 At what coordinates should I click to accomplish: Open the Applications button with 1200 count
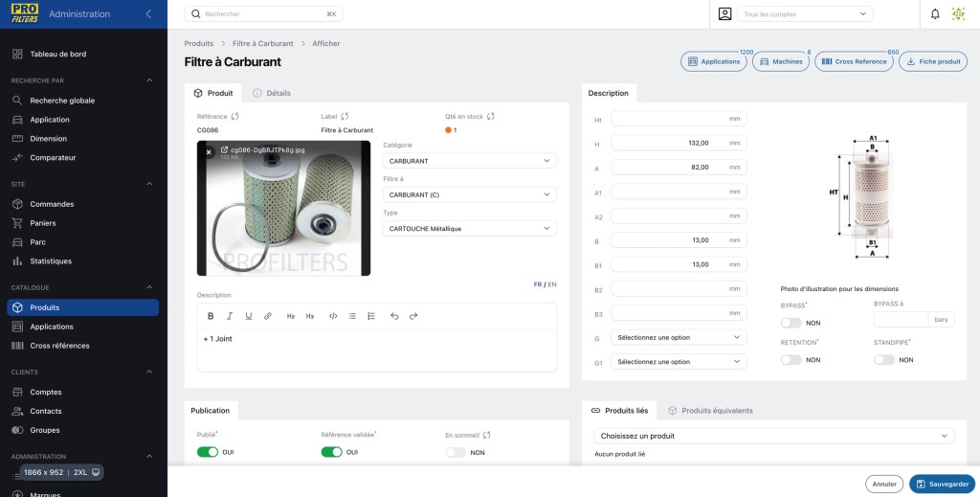click(713, 62)
